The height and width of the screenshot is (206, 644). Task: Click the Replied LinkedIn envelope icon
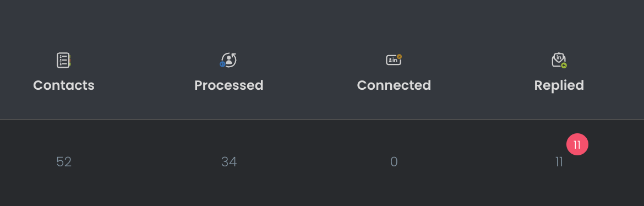click(x=559, y=60)
